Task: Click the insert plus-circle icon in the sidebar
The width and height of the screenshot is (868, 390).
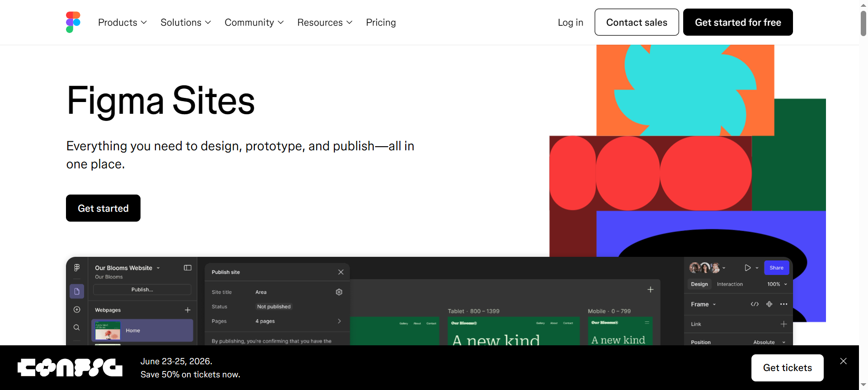Action: 77,310
